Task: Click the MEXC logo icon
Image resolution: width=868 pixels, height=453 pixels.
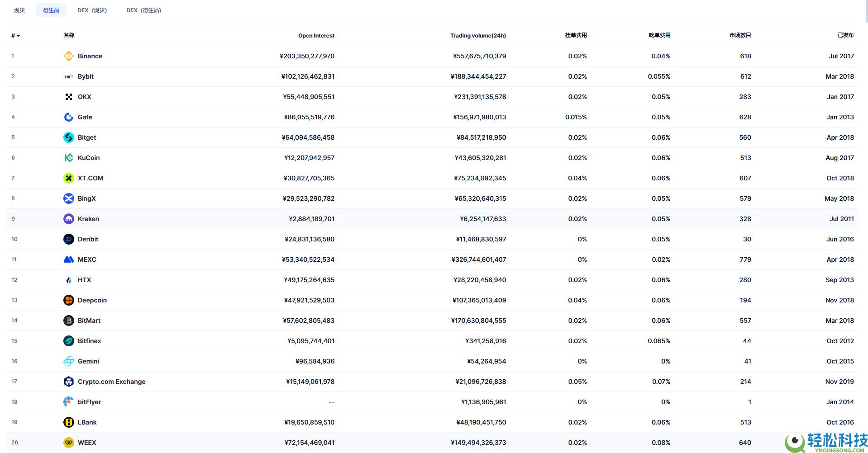Action: (x=68, y=260)
